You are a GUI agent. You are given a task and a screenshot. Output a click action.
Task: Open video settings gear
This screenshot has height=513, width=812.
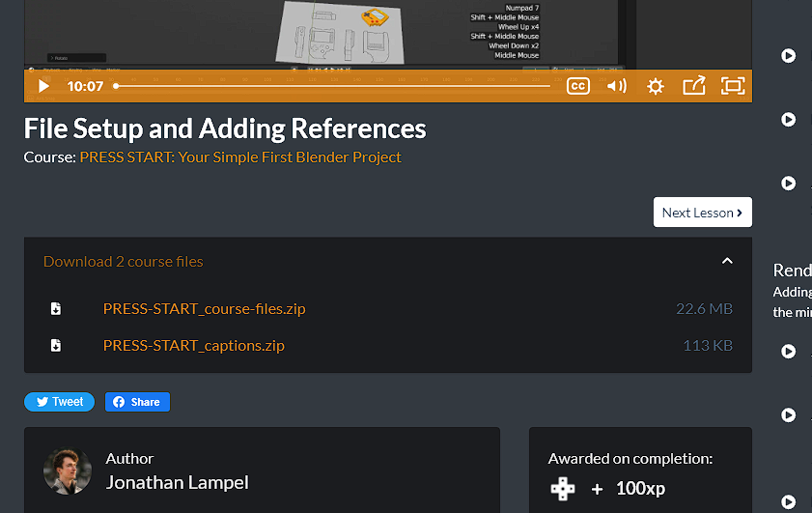pyautogui.click(x=656, y=86)
